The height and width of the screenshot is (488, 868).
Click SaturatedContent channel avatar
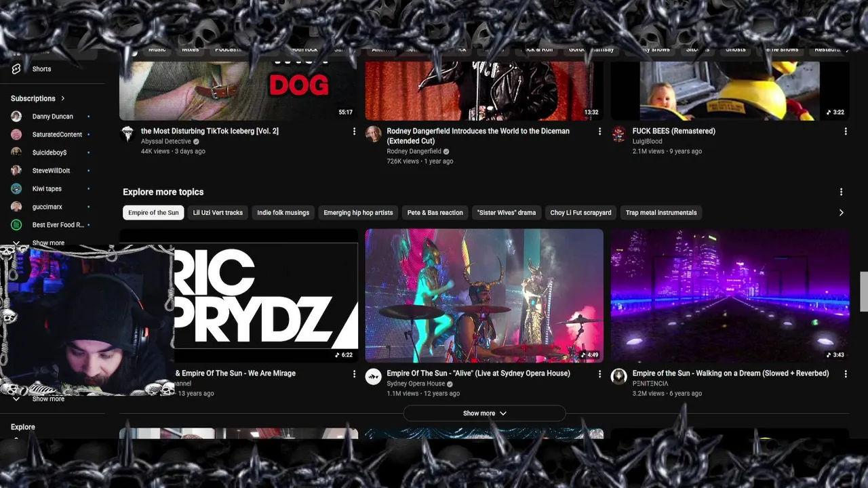16,134
